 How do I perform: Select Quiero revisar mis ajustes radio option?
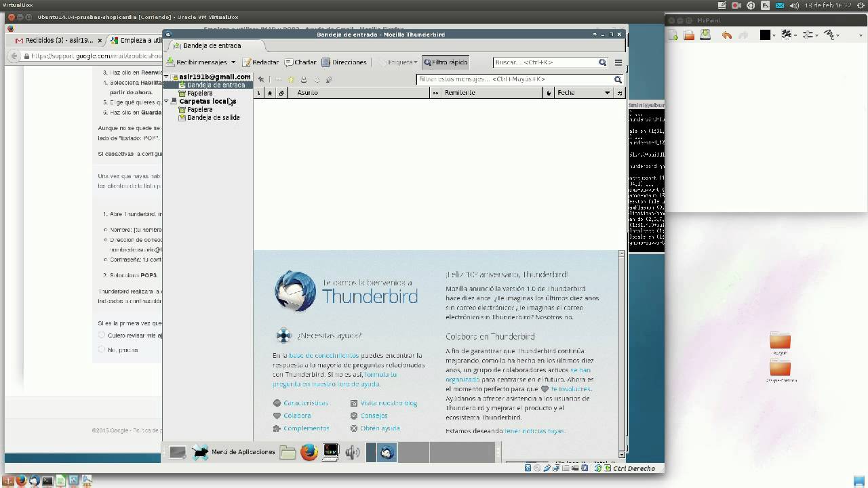102,335
